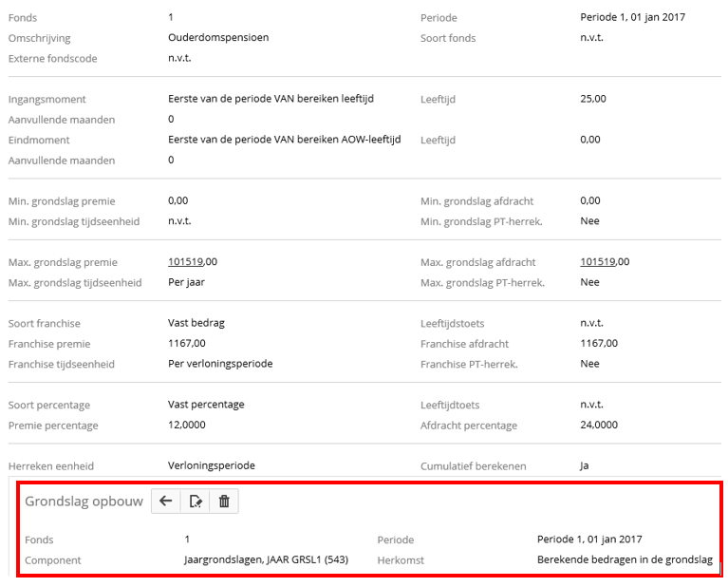This screenshot has width=728, height=587.
Task: Click the Herreken eenheid value Verloningsperiode
Action: point(212,465)
